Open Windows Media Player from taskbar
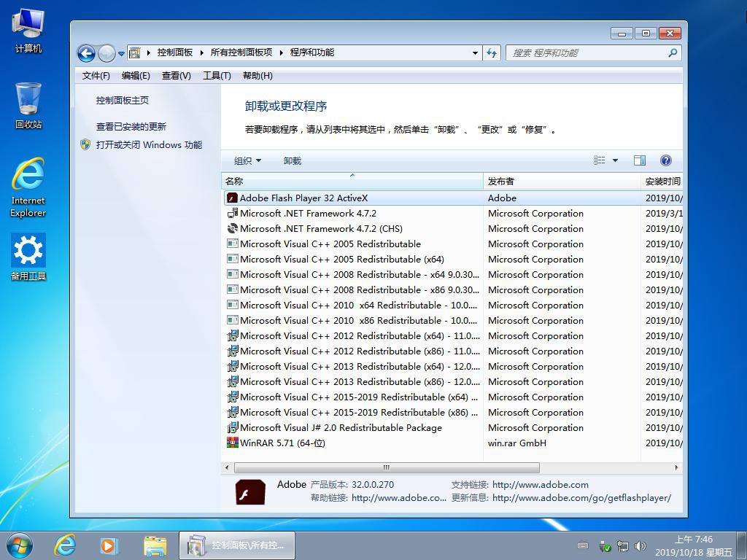This screenshot has width=747, height=560. tap(109, 545)
